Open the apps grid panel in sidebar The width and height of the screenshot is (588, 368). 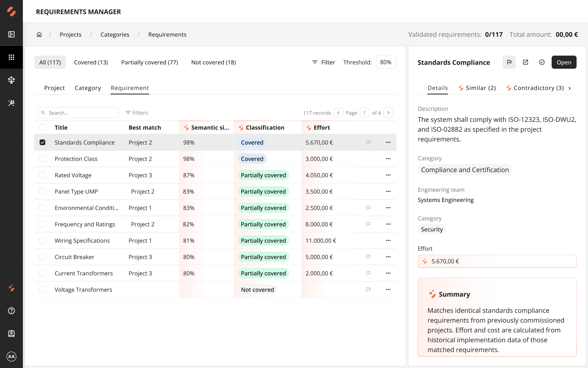[x=11, y=57]
